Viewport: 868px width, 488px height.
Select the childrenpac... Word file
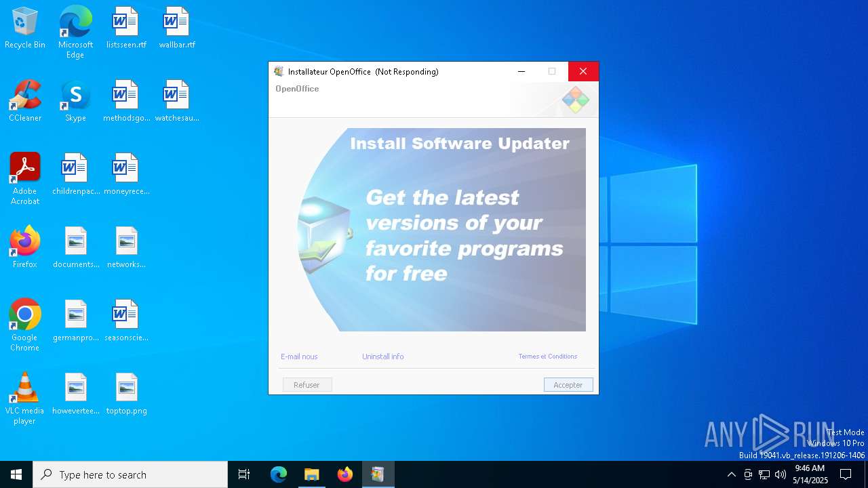[x=75, y=174]
